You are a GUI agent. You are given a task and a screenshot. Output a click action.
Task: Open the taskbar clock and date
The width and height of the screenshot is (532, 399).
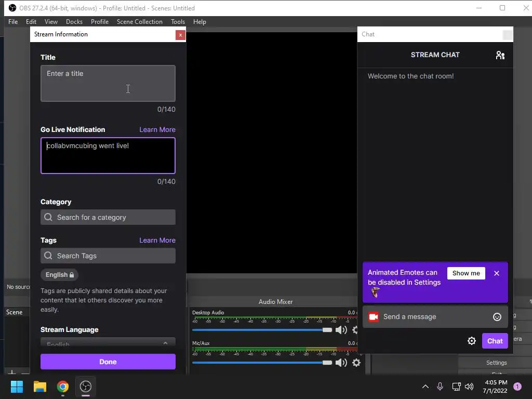pos(495,387)
